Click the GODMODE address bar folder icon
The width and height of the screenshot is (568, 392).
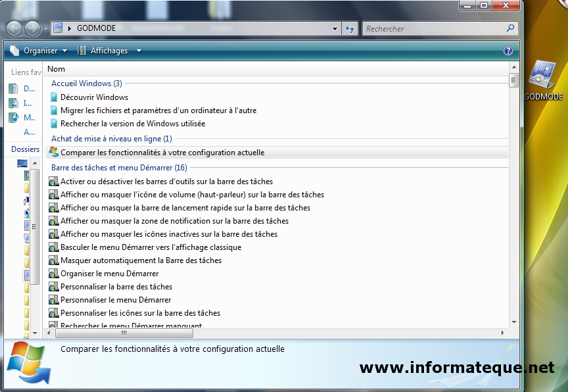tap(58, 28)
